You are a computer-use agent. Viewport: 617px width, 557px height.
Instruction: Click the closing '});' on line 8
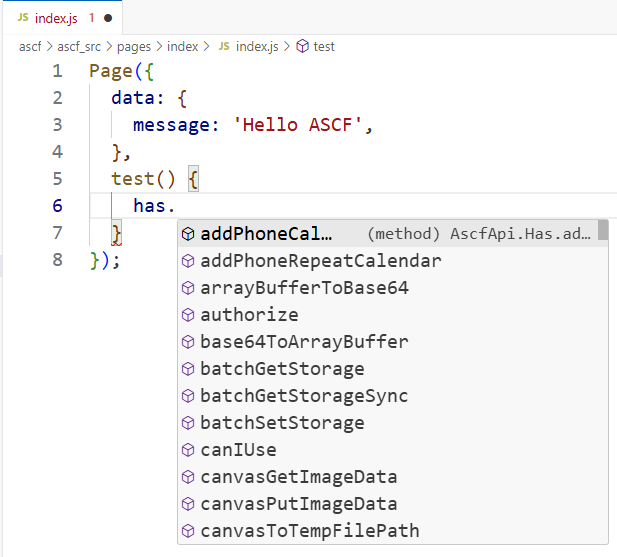tap(105, 260)
